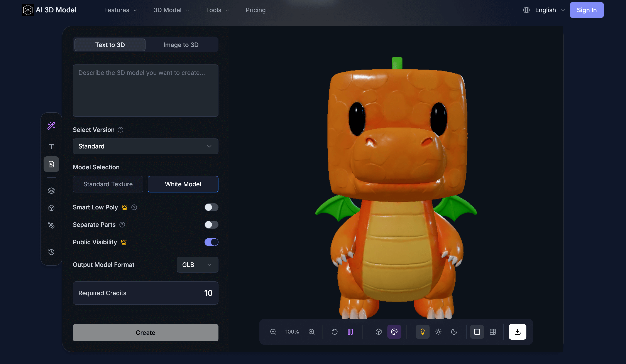
Task: Open the 3D cube panel in sidebar
Action: pyautogui.click(x=51, y=208)
